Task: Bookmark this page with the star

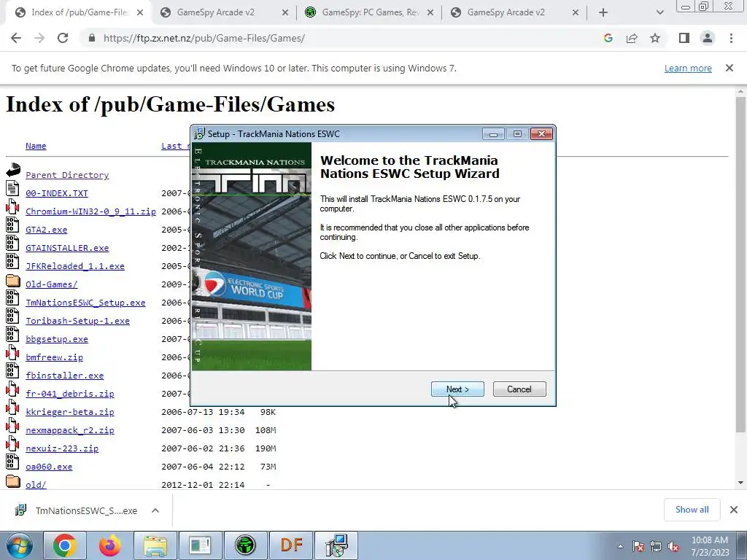Action: (x=655, y=38)
